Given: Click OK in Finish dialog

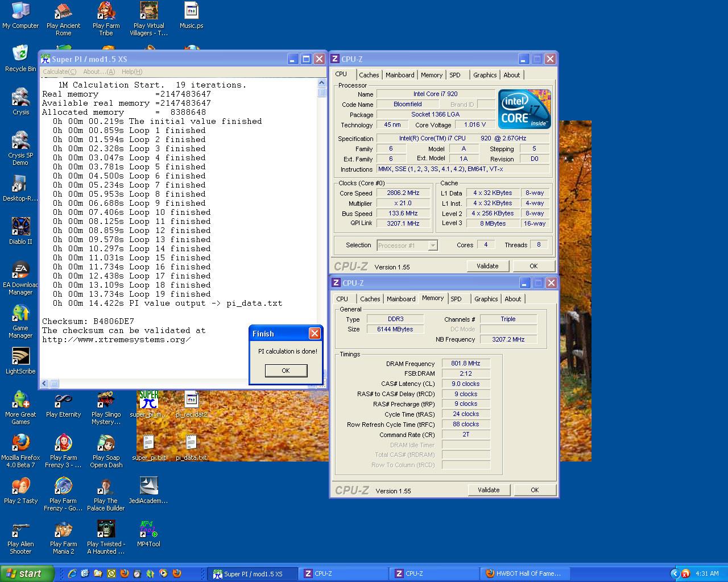Looking at the screenshot, I should (x=286, y=371).
